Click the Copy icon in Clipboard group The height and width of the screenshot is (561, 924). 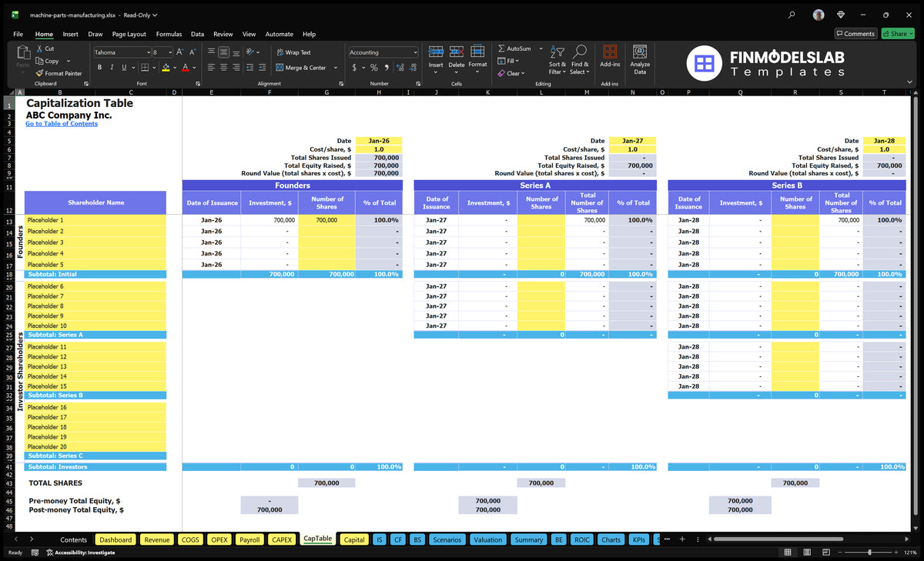click(x=38, y=61)
